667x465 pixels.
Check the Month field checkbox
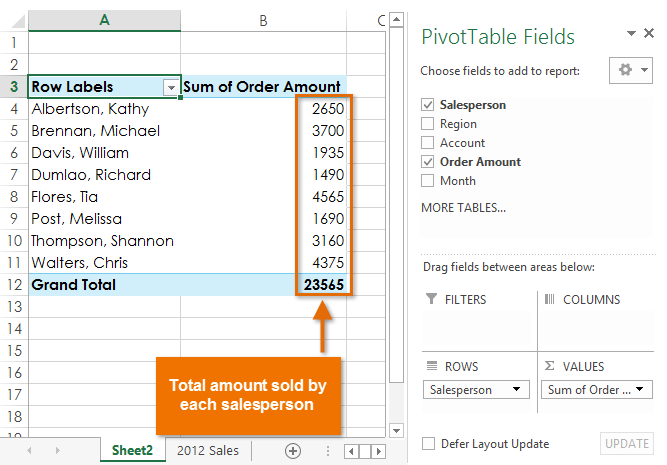[428, 181]
